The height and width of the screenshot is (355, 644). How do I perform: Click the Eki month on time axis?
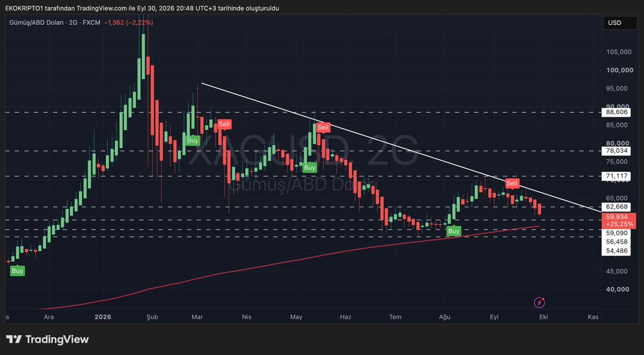point(544,317)
